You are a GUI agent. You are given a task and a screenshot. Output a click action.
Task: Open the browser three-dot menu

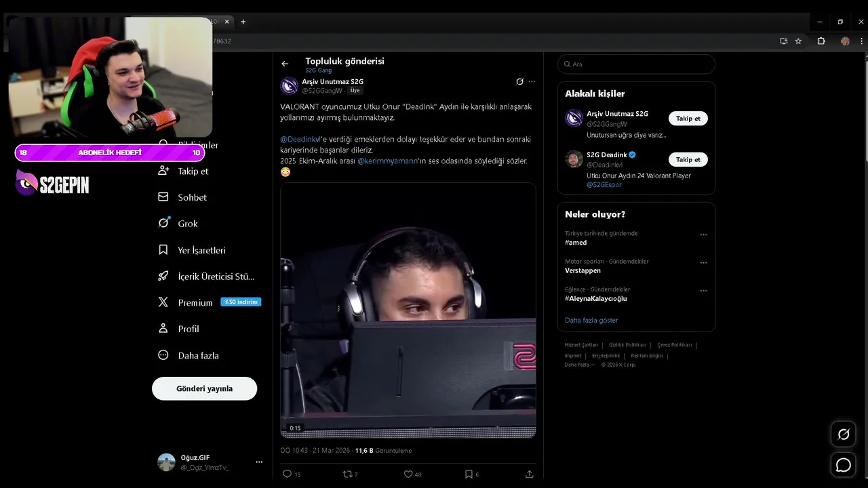point(862,41)
